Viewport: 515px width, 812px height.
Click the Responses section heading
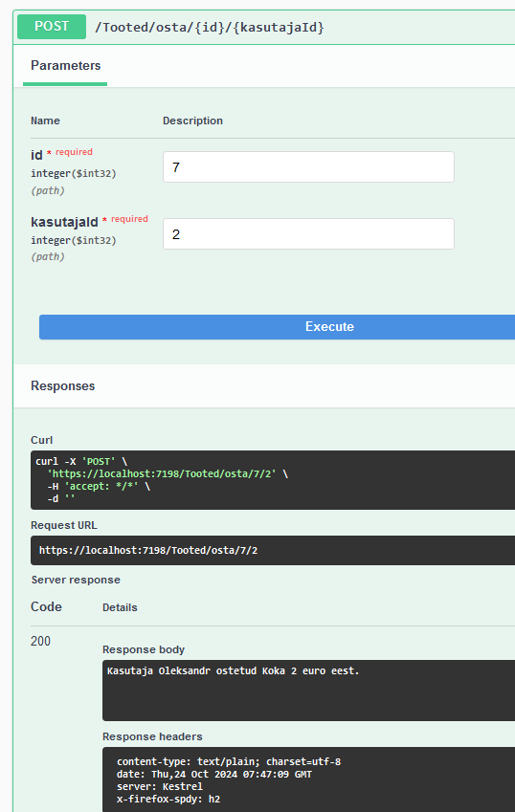[62, 385]
